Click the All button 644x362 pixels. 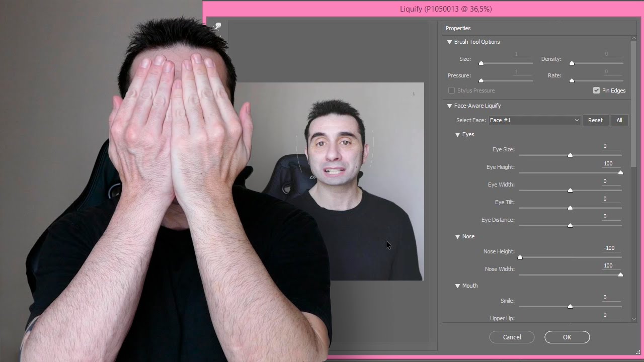tap(619, 120)
